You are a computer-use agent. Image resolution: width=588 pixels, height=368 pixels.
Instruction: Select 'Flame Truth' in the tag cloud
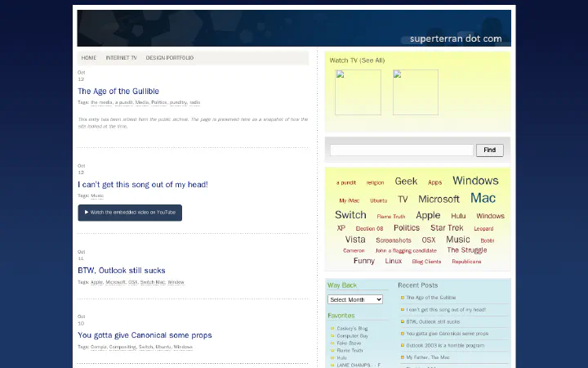pyautogui.click(x=390, y=217)
